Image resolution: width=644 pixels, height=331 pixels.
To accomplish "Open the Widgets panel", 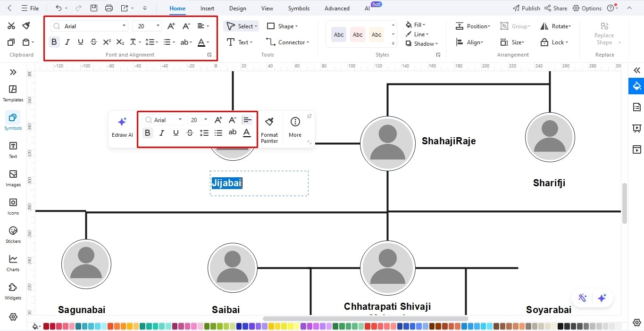I will [x=13, y=290].
